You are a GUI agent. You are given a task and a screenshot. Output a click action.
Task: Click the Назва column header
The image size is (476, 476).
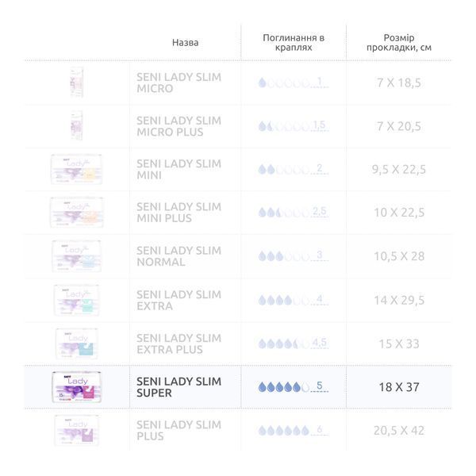click(185, 43)
